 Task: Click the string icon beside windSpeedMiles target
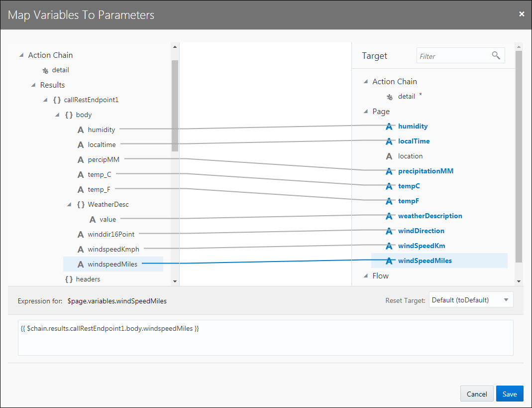[x=389, y=261]
